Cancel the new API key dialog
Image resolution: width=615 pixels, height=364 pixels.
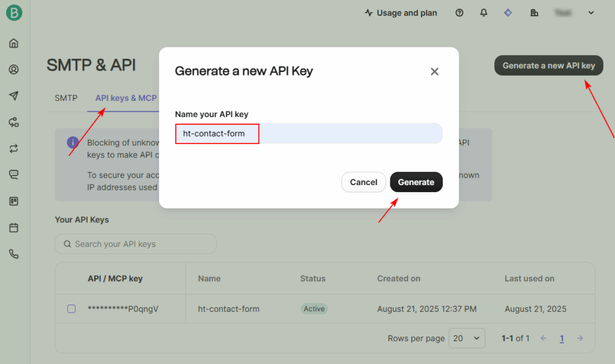(363, 182)
